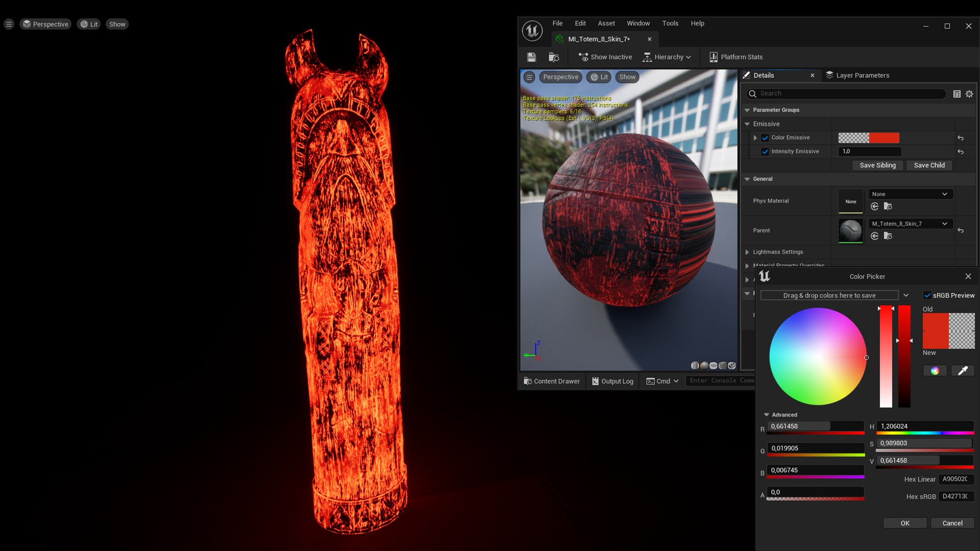Open main viewport hamburger options menu

click(9, 24)
